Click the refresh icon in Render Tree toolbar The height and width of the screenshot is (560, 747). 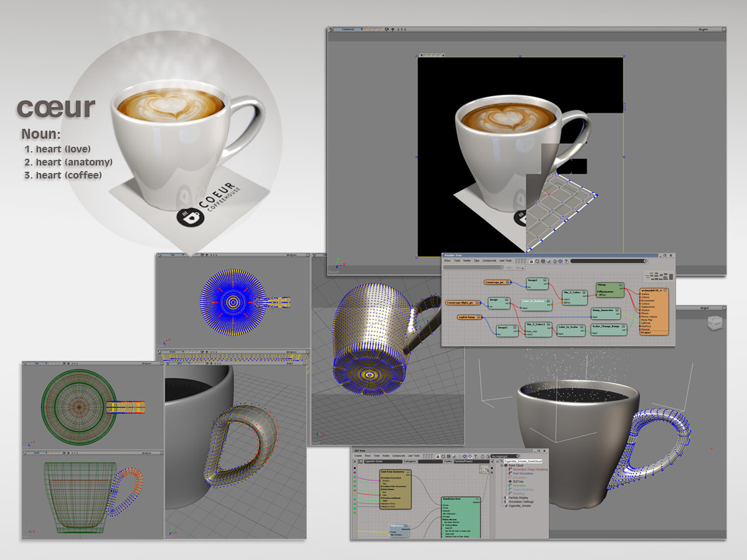(x=537, y=261)
